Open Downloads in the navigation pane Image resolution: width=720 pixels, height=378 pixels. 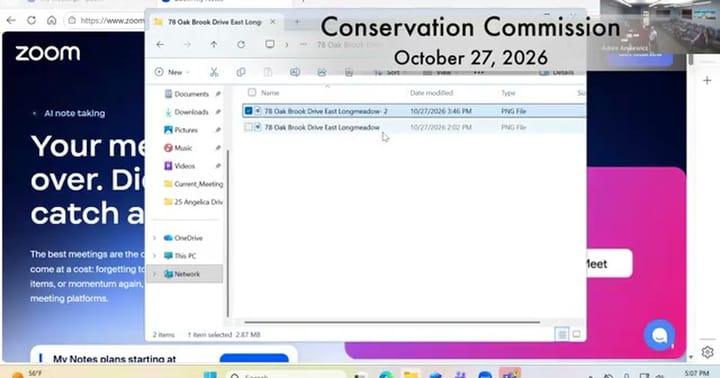pos(191,112)
